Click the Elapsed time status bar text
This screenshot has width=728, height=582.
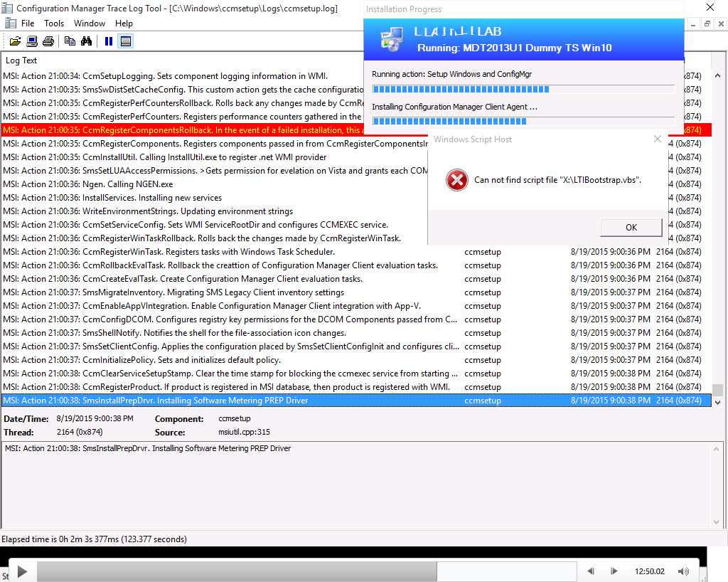coord(95,539)
